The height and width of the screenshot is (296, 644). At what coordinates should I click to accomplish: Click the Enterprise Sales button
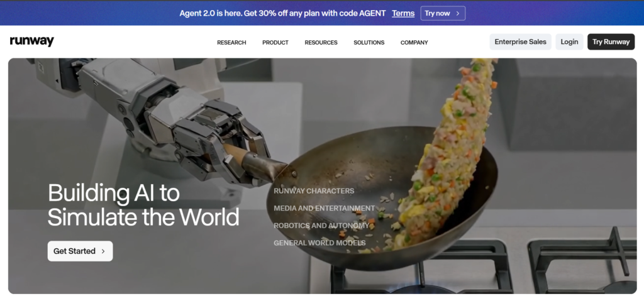[x=520, y=42]
